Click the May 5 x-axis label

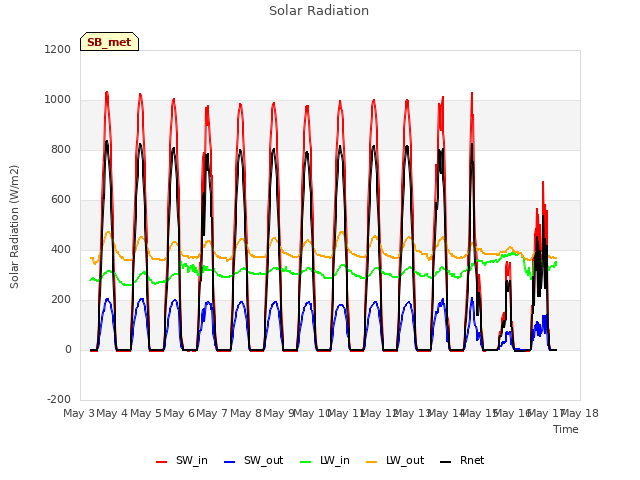pyautogui.click(x=146, y=413)
